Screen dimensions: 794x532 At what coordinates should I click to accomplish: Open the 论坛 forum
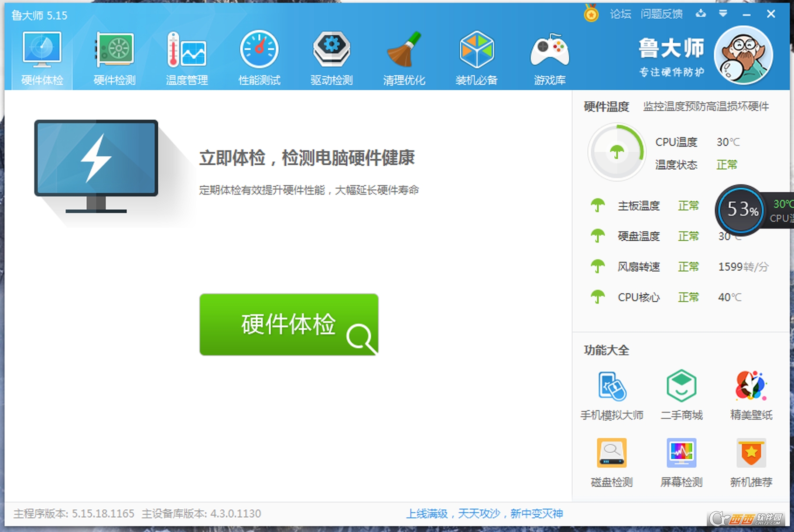pos(620,14)
